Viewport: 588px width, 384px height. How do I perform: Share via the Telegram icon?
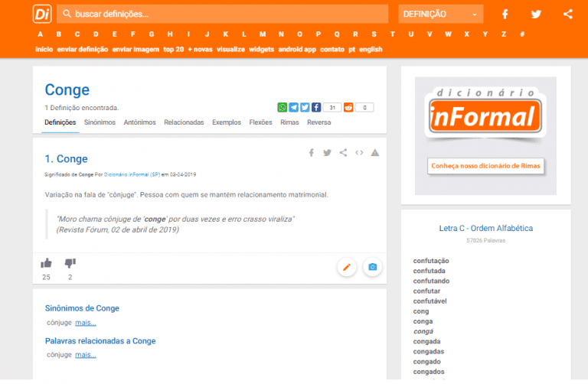click(294, 108)
